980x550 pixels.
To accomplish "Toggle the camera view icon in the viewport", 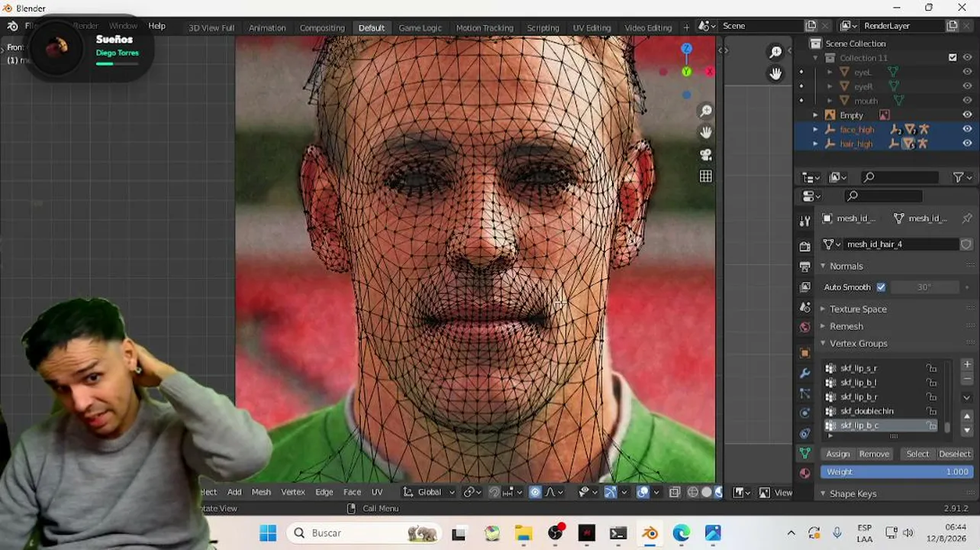I will 706,154.
